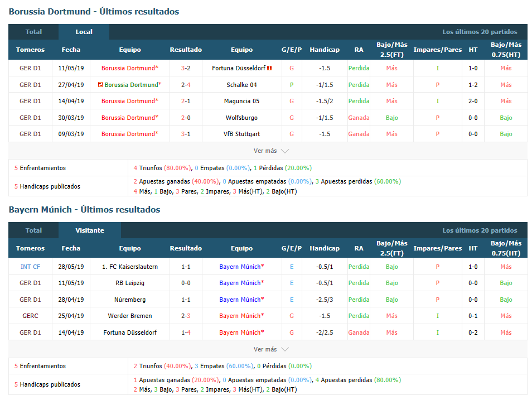Open VfB Stuttgart team link
Screen dimensions: 532x400
click(x=241, y=134)
